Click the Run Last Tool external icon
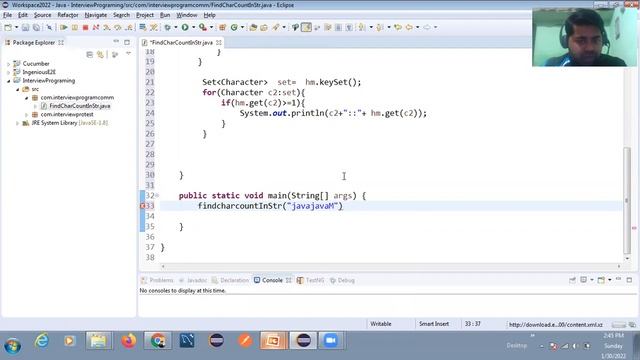Image resolution: width=640 pixels, height=360 pixels. point(202,27)
